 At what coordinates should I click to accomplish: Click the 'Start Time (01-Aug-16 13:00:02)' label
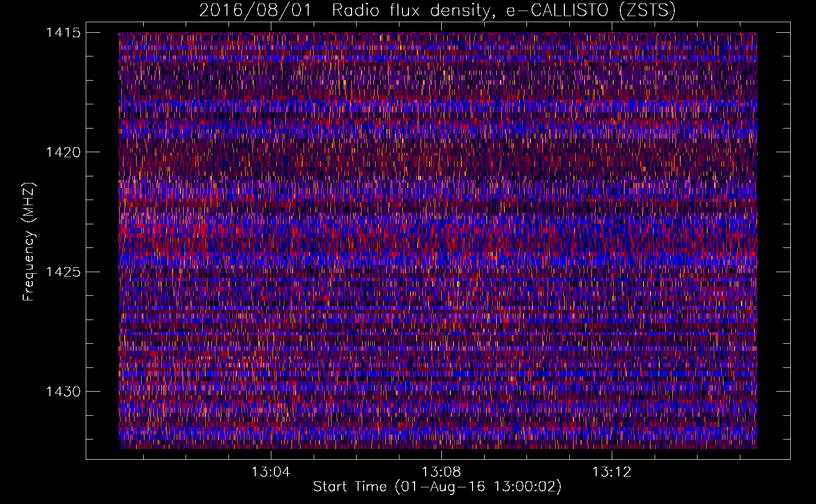437,487
